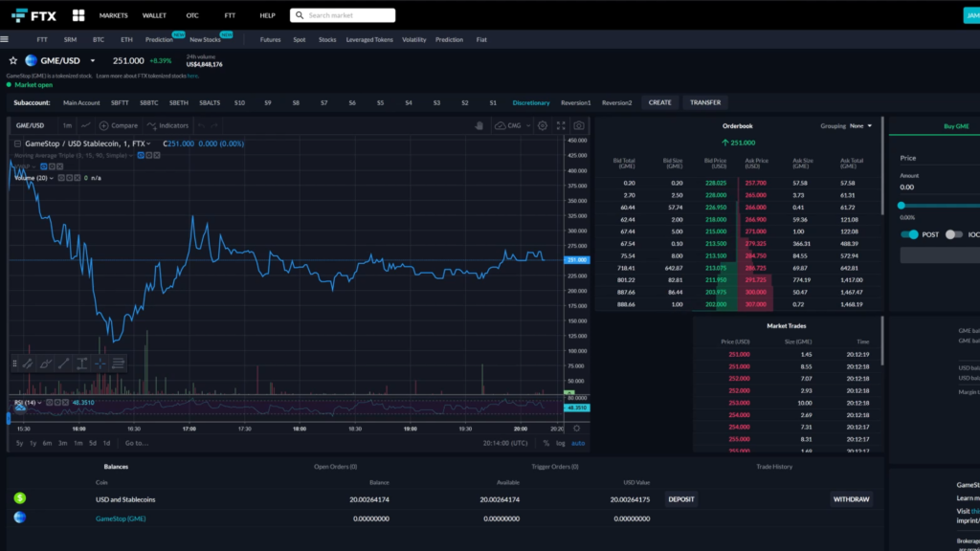Select the trend line drawing tool
Viewport: 980px width, 551px height.
point(64,363)
